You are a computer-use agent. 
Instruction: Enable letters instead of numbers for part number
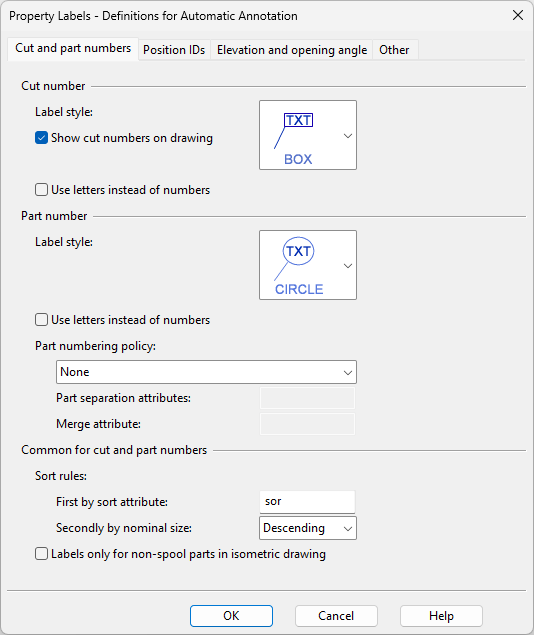41,320
